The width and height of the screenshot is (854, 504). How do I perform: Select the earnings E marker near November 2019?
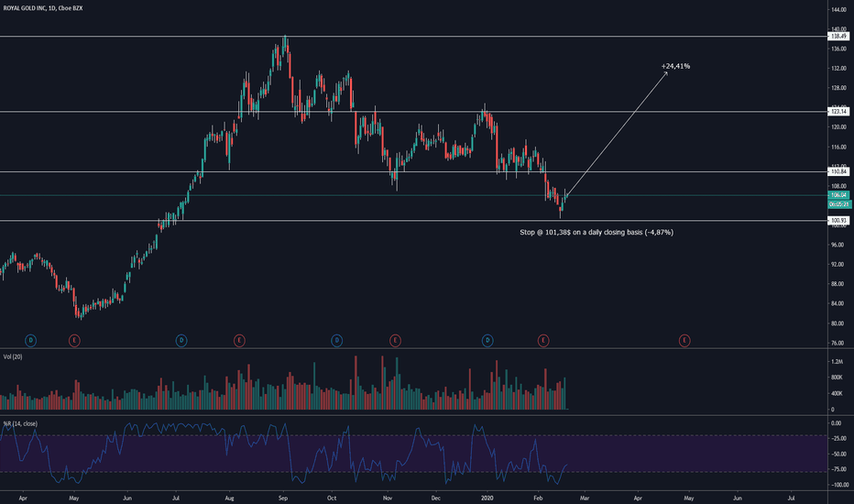[x=396, y=341]
